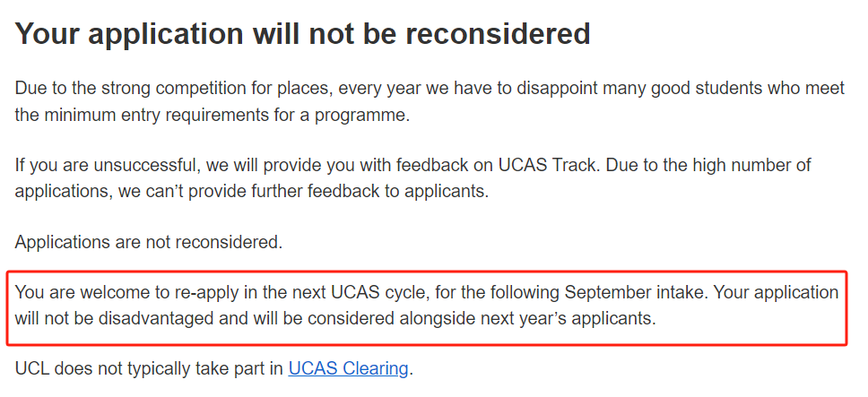Click the red-outlined highlighted paragraph box
Screen dimensions: 868x397
click(427, 307)
